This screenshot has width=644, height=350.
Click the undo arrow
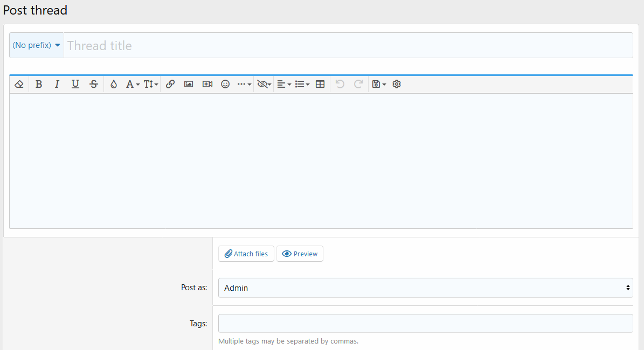tap(340, 84)
